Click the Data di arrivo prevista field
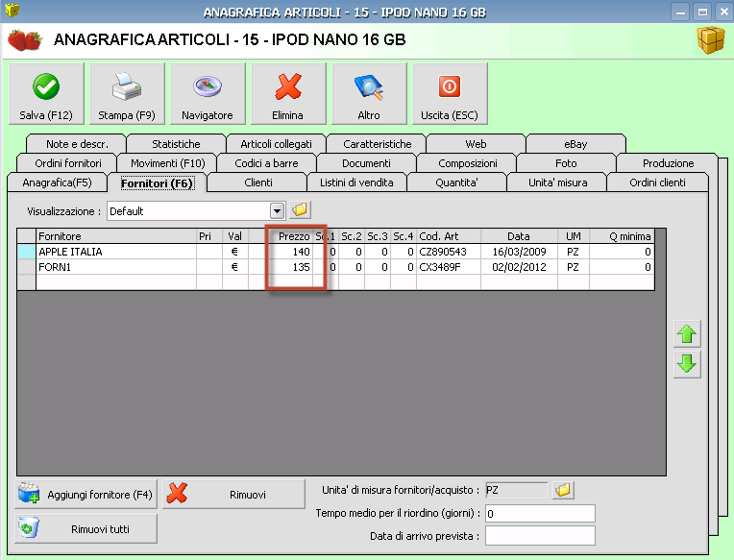 pyautogui.click(x=540, y=536)
